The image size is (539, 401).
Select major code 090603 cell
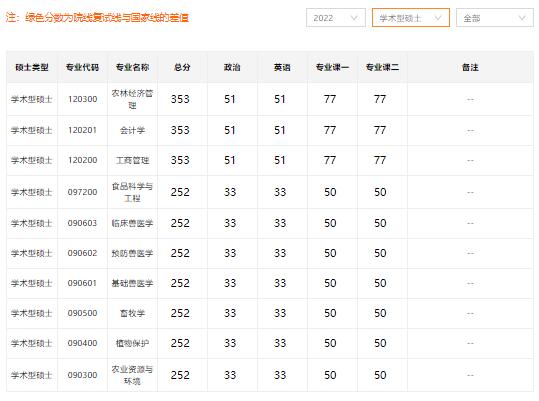click(x=82, y=223)
